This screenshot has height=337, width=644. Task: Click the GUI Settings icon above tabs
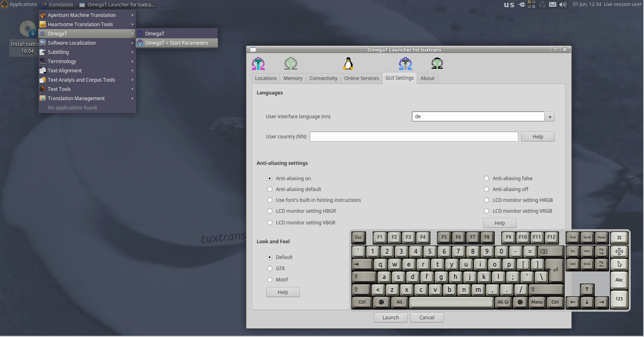[x=405, y=64]
